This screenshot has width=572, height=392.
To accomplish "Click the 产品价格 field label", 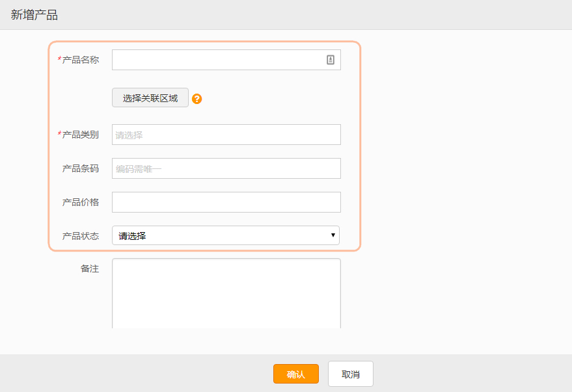I will pyautogui.click(x=81, y=202).
